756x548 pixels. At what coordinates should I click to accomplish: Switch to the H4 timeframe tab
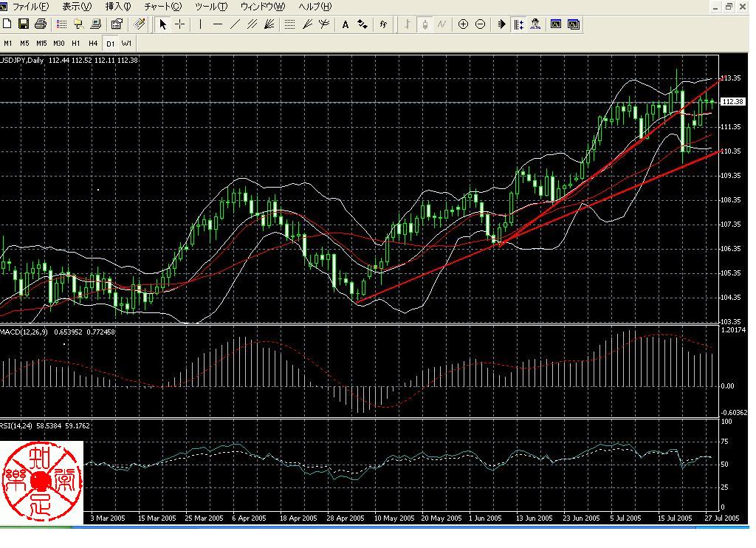pos(92,43)
